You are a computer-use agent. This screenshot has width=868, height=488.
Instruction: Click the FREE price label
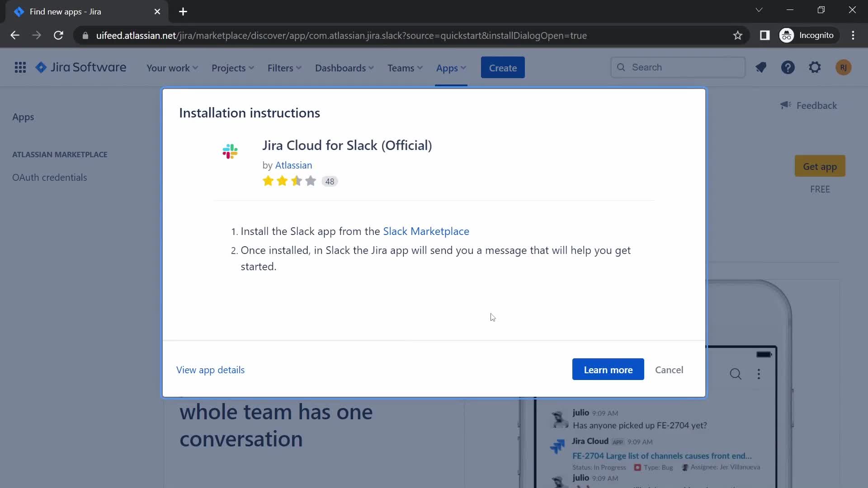pos(820,189)
